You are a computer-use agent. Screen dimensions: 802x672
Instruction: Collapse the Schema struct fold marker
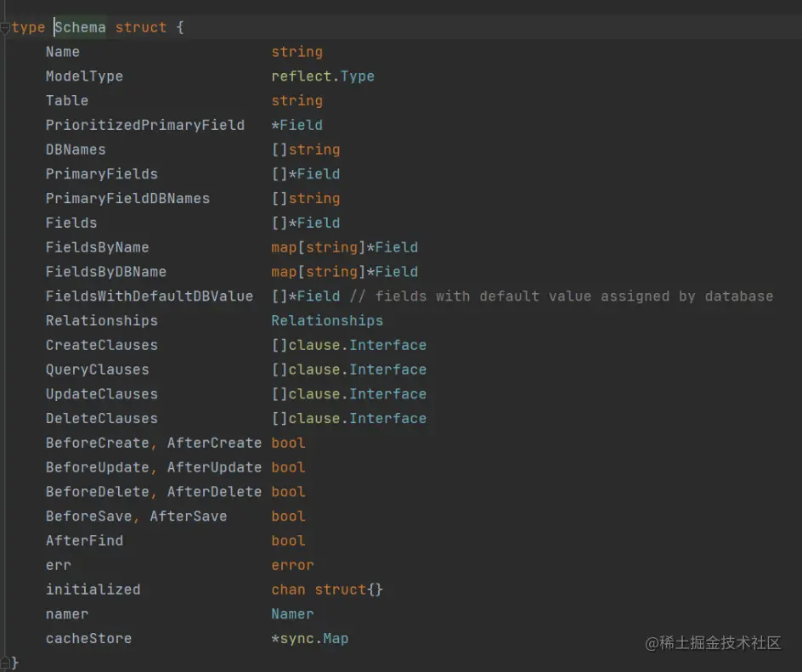point(5,27)
